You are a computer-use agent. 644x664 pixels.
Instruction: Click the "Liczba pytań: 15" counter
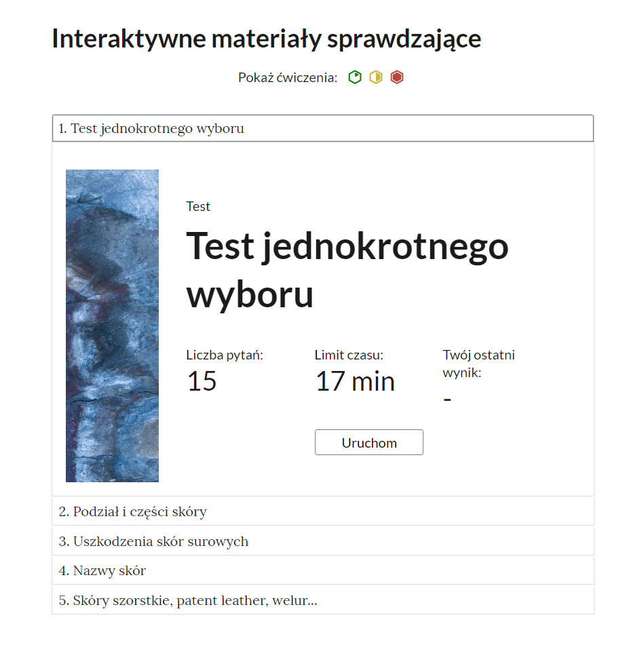225,370
